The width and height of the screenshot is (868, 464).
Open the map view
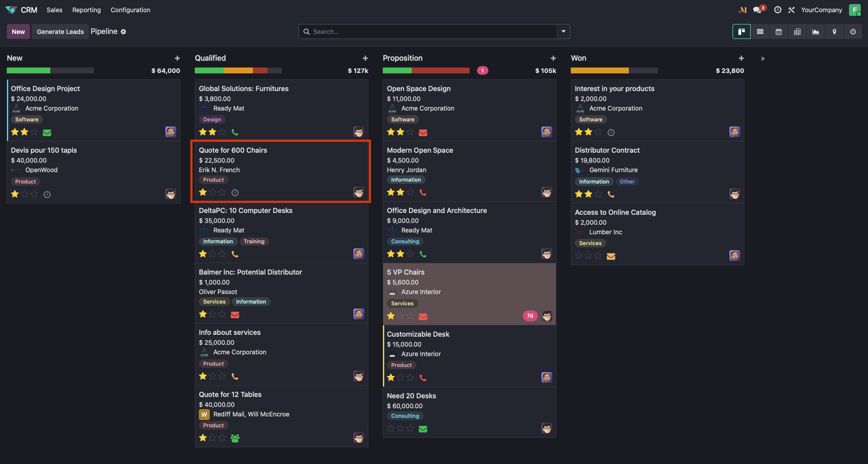[834, 32]
